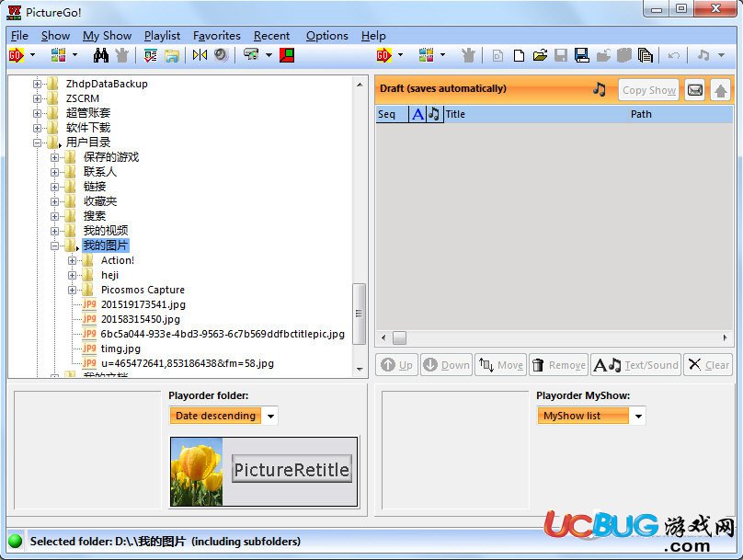Open dropdown arrow next to right GO icon
This screenshot has width=743, height=560.
pos(400,55)
